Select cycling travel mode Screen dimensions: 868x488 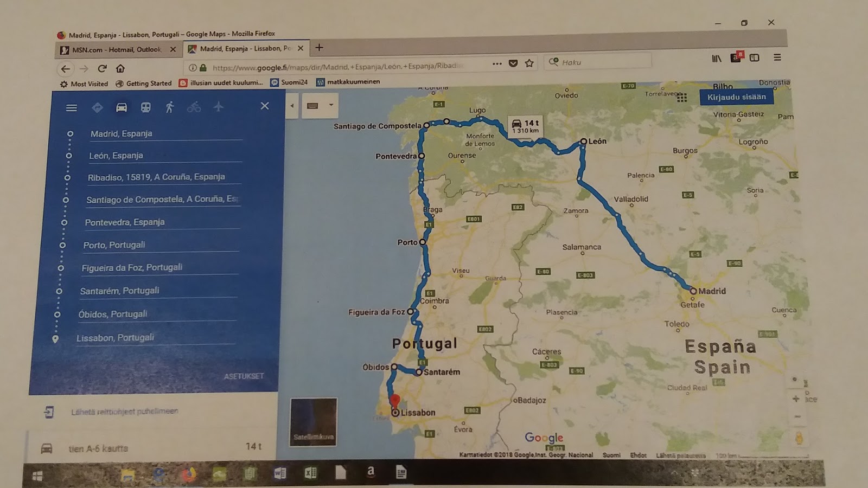(194, 107)
